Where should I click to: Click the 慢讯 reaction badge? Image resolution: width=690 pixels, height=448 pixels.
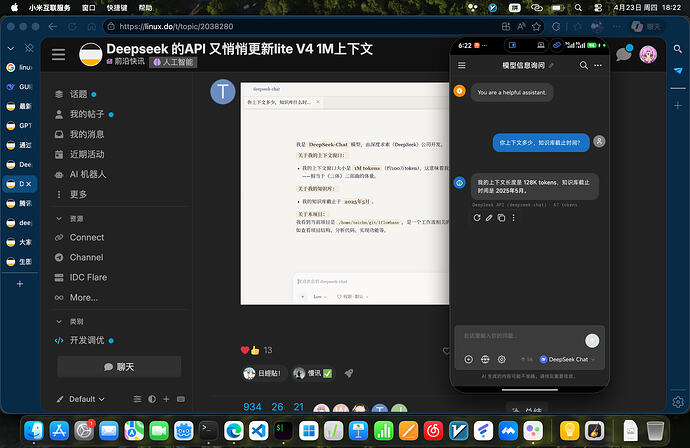pos(313,373)
